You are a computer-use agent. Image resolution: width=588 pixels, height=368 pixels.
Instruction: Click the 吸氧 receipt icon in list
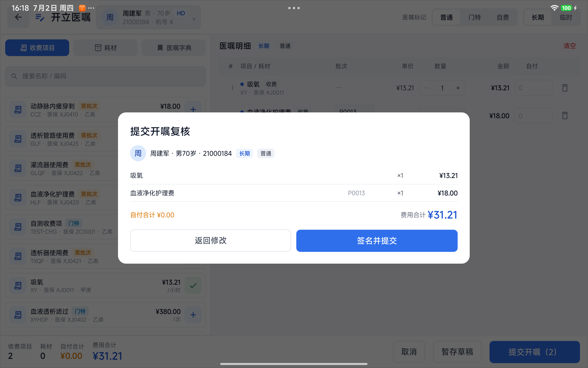point(18,285)
